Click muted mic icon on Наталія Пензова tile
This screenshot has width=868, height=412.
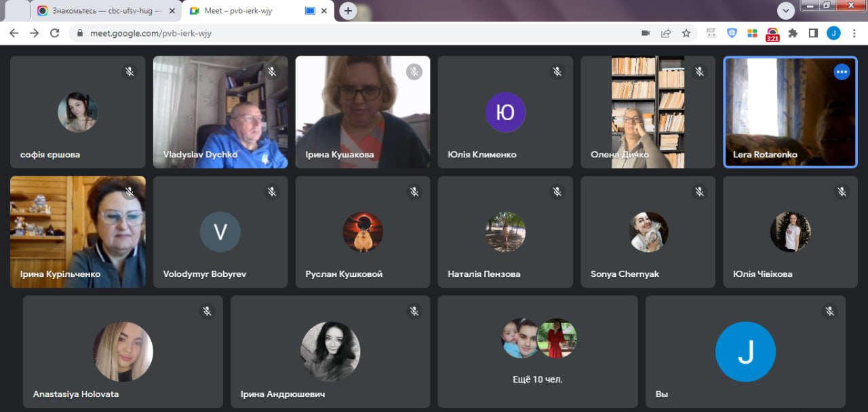pyautogui.click(x=557, y=192)
